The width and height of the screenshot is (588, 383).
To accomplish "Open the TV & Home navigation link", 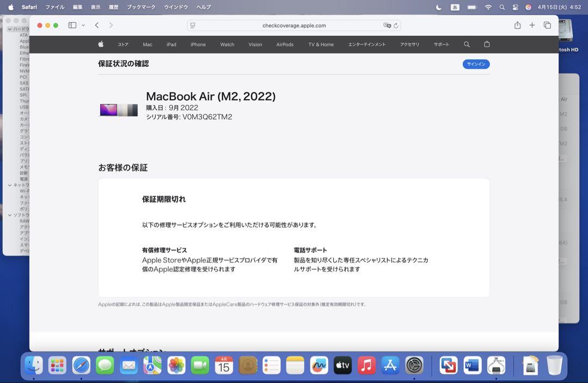I will (321, 44).
